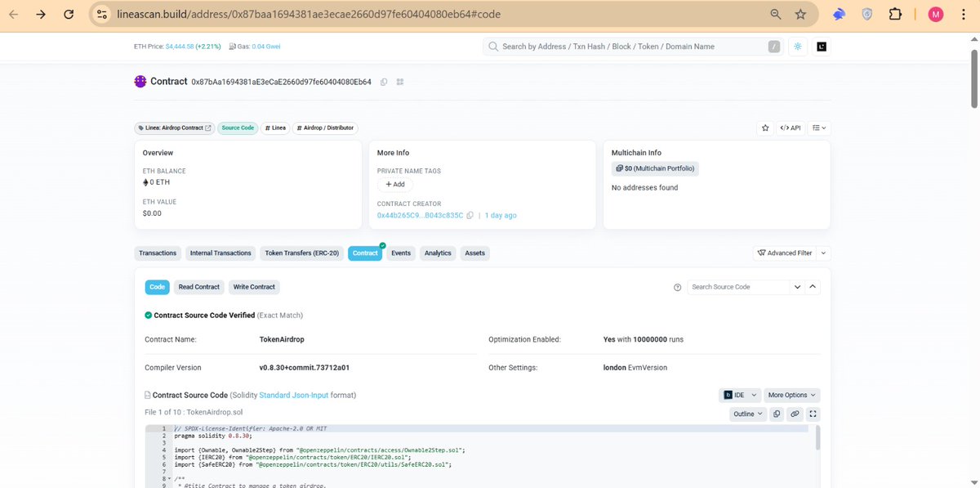The width and height of the screenshot is (980, 488).
Task: Select the Contract tab
Action: (x=365, y=253)
